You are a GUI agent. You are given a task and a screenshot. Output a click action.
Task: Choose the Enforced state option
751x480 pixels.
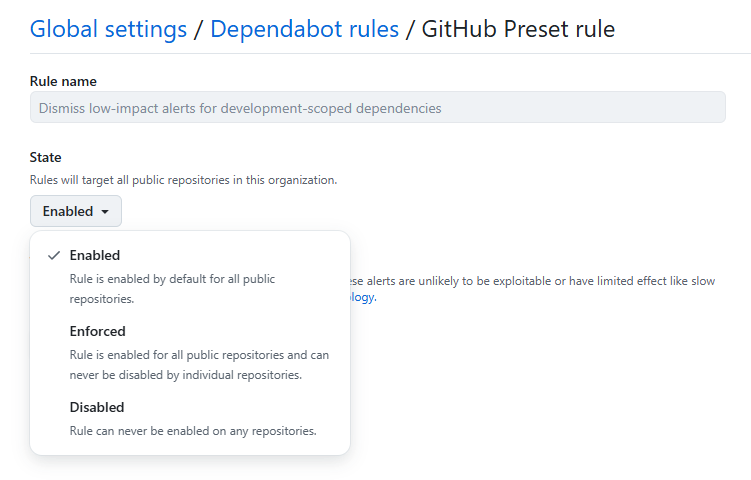(97, 331)
